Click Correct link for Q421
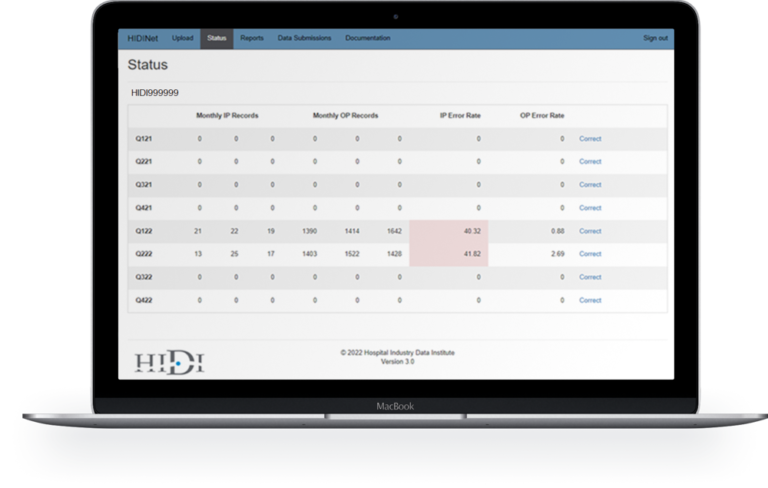The width and height of the screenshot is (768, 488). pyautogui.click(x=590, y=208)
